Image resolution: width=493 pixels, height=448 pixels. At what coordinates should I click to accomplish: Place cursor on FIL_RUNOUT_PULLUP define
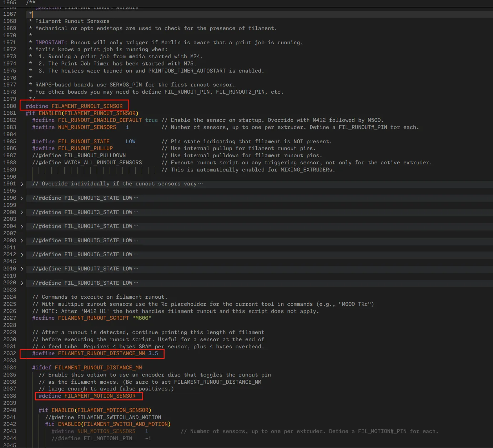[85, 148]
